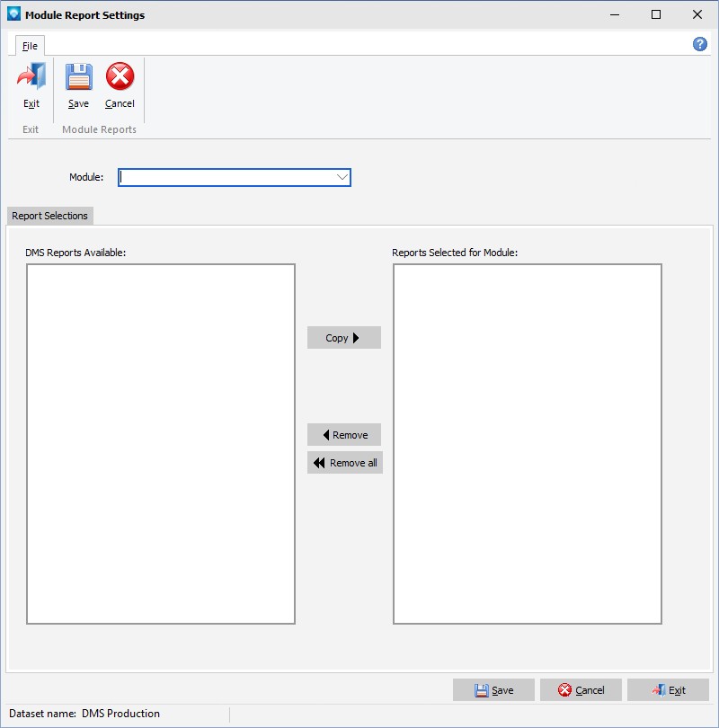719x728 pixels.
Task: Click the Exit door icon in ribbon
Action: click(31, 76)
